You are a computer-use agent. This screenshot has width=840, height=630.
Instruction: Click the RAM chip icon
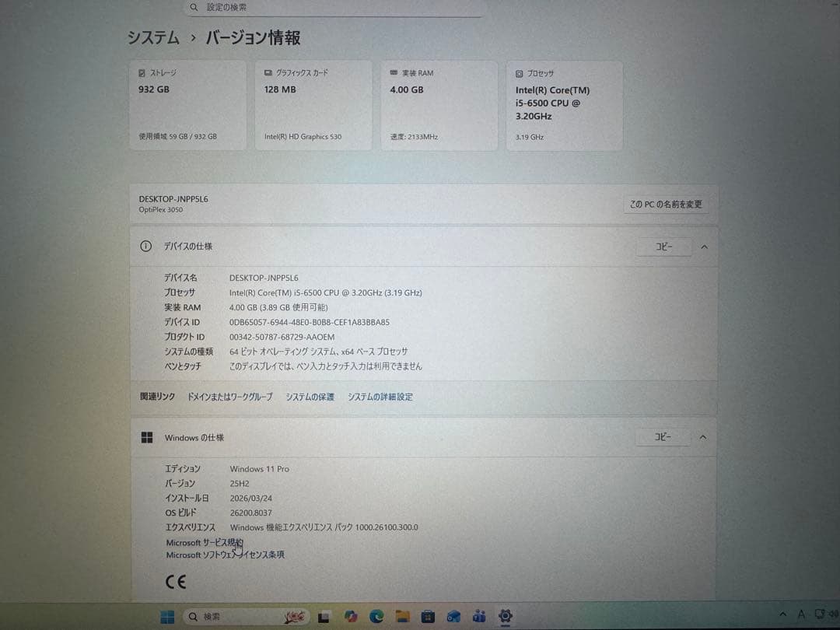(394, 72)
